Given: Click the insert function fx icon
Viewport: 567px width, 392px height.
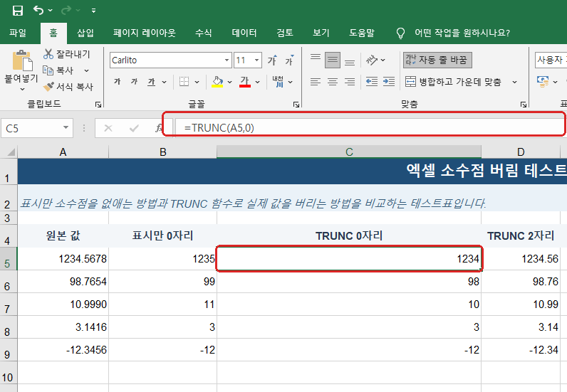Looking at the screenshot, I should tap(158, 128).
